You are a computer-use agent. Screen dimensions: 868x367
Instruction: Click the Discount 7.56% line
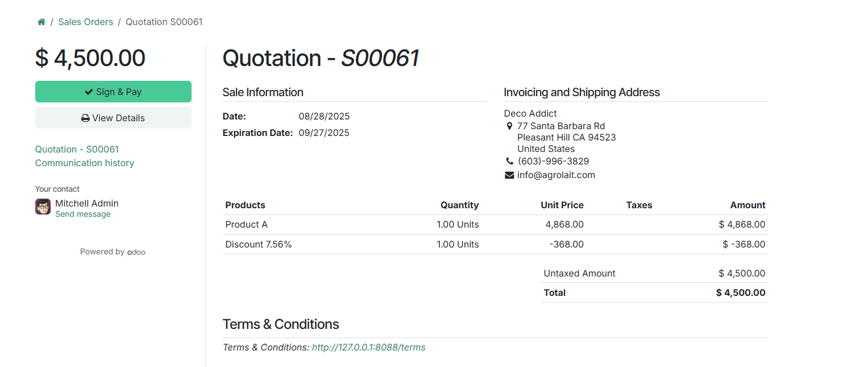point(259,245)
